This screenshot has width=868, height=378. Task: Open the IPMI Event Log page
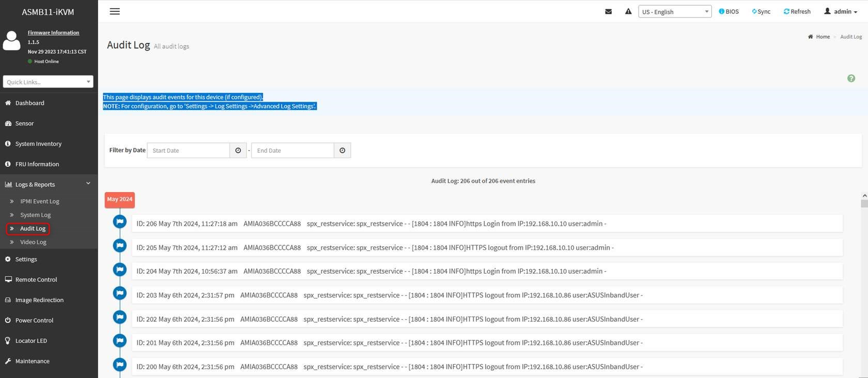[x=40, y=201]
